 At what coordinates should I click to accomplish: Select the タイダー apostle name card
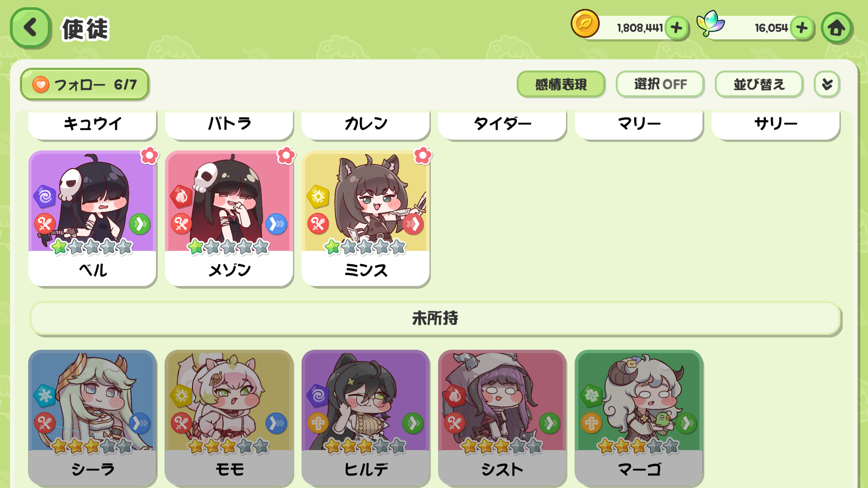[x=502, y=123]
